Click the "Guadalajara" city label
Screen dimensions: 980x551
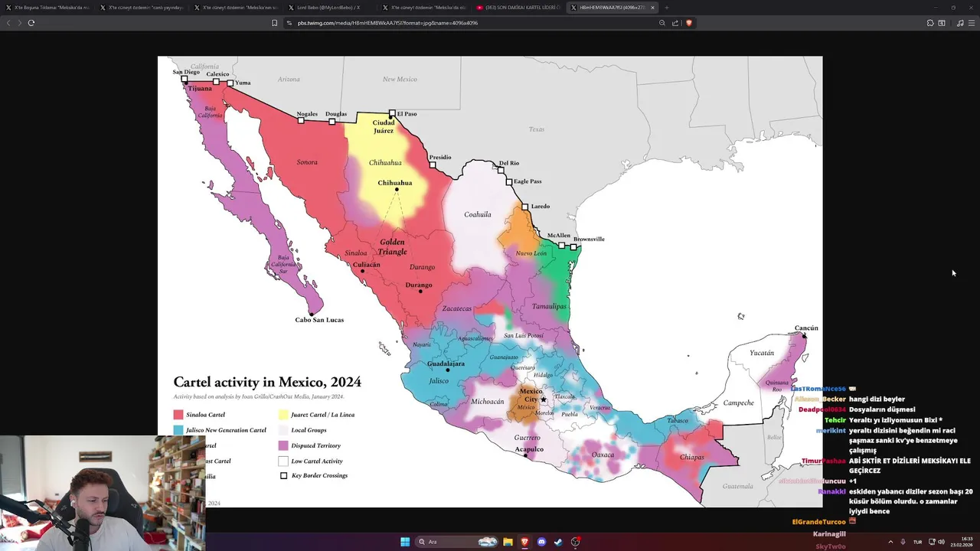(x=446, y=364)
